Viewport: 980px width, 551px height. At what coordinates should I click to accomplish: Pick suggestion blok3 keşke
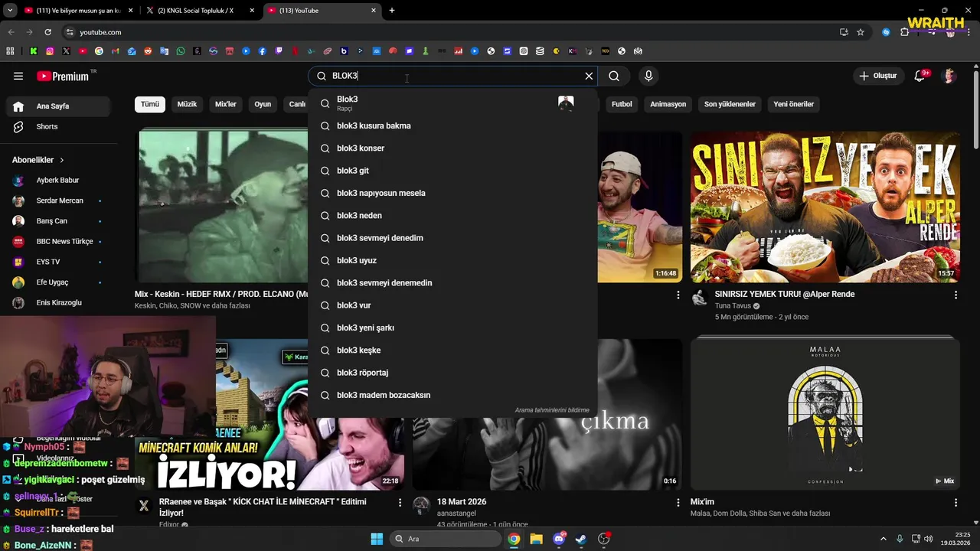click(452, 350)
